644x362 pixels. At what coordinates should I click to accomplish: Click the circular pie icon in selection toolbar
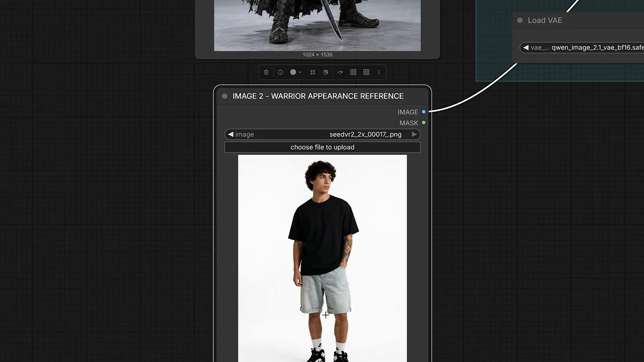tap(326, 72)
